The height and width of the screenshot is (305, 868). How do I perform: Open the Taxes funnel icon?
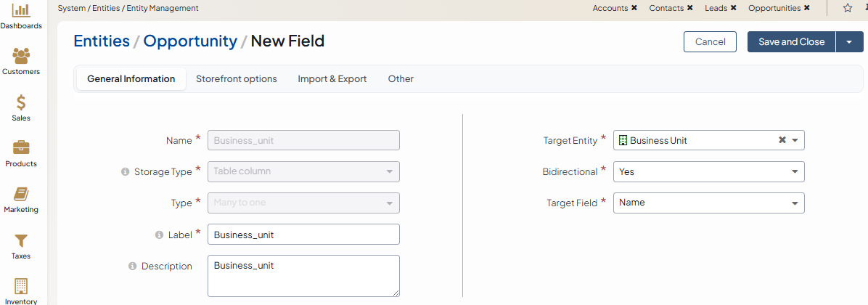pos(21,240)
